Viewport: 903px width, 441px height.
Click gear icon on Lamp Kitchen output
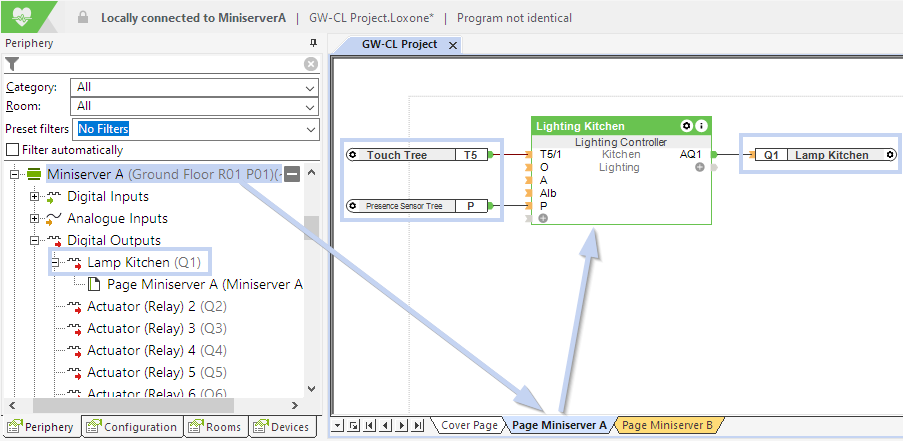(x=889, y=155)
